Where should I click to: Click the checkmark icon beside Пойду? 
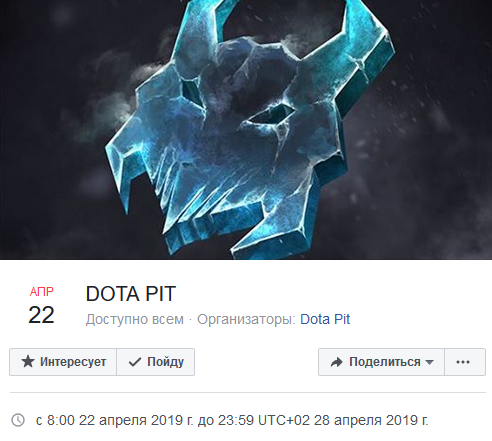click(135, 362)
